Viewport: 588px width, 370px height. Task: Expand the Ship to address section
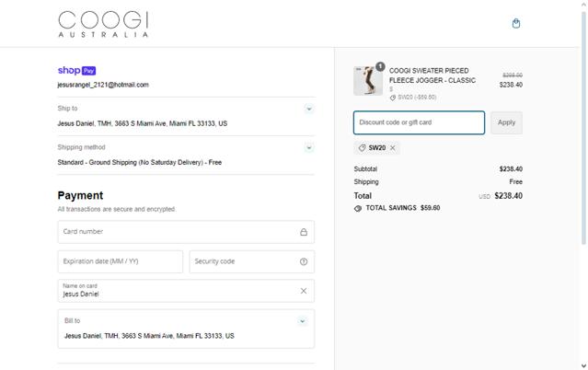tap(309, 109)
